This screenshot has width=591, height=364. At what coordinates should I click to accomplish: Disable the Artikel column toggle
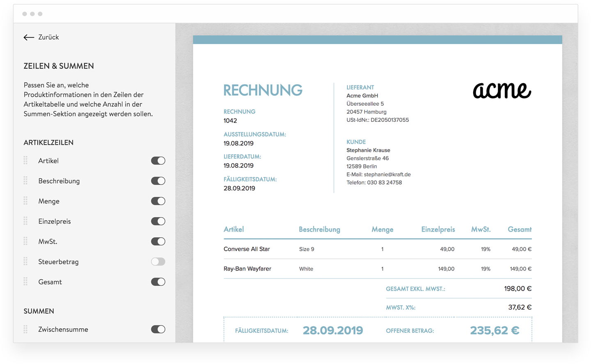[x=158, y=161]
